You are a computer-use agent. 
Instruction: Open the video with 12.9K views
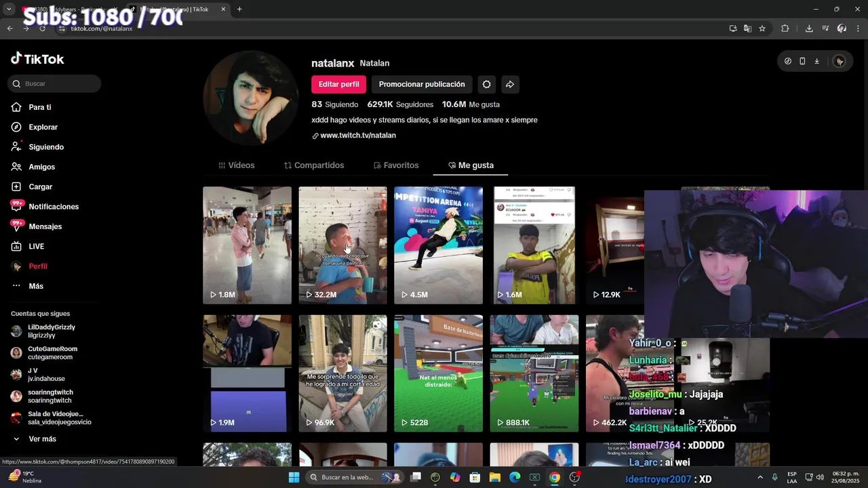615,245
